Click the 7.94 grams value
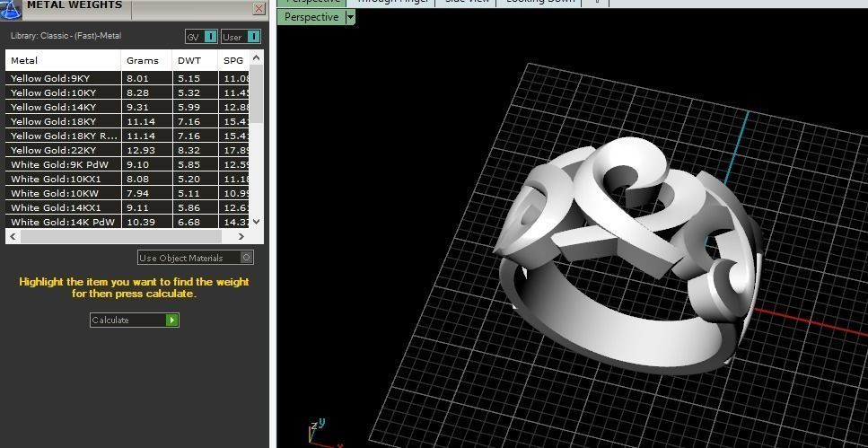Viewport: 868px width, 448px height. (137, 194)
